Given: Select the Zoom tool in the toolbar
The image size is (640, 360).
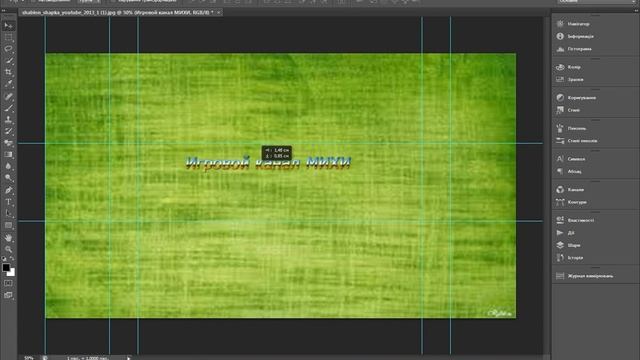Looking at the screenshot, I should click(x=8, y=249).
